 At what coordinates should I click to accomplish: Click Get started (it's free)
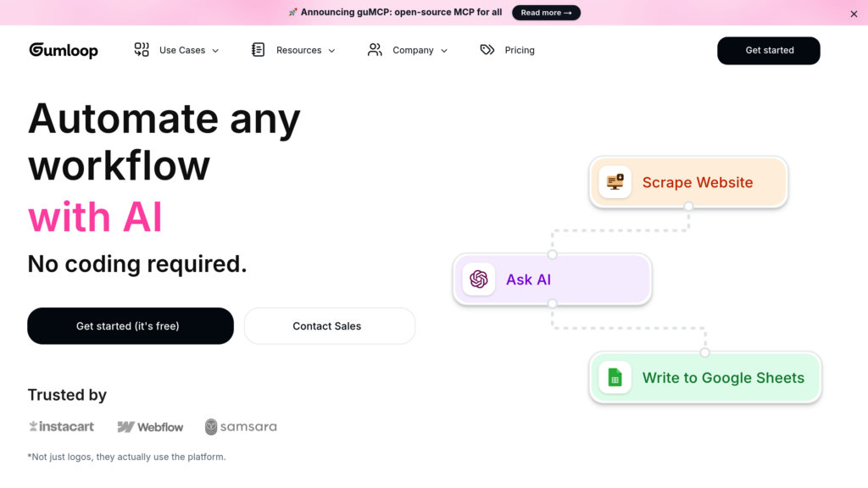click(x=131, y=326)
